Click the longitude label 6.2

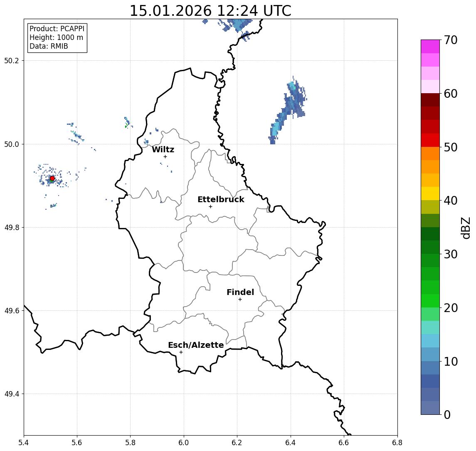tap(237, 443)
